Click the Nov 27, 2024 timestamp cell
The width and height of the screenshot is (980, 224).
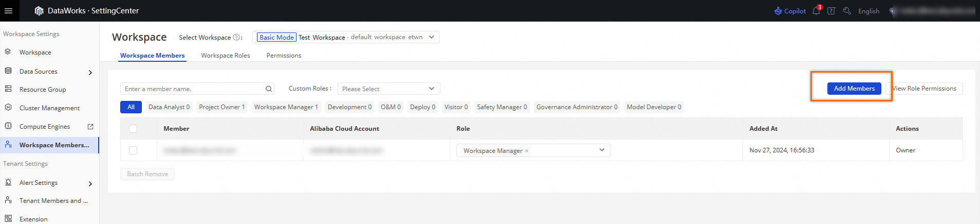click(782, 150)
